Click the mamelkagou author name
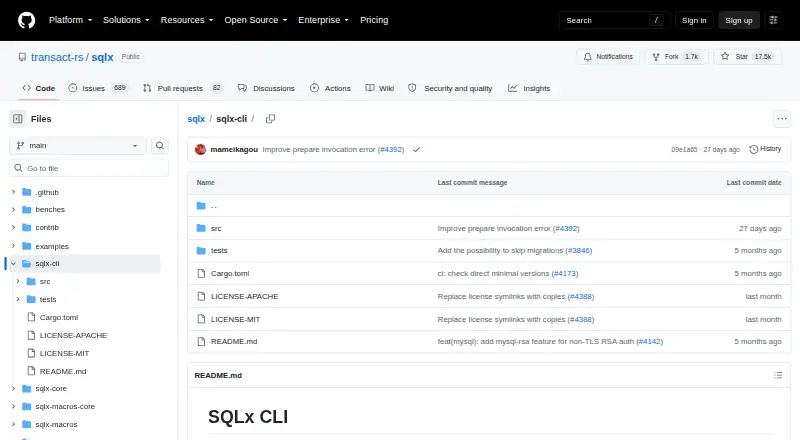 pos(234,150)
